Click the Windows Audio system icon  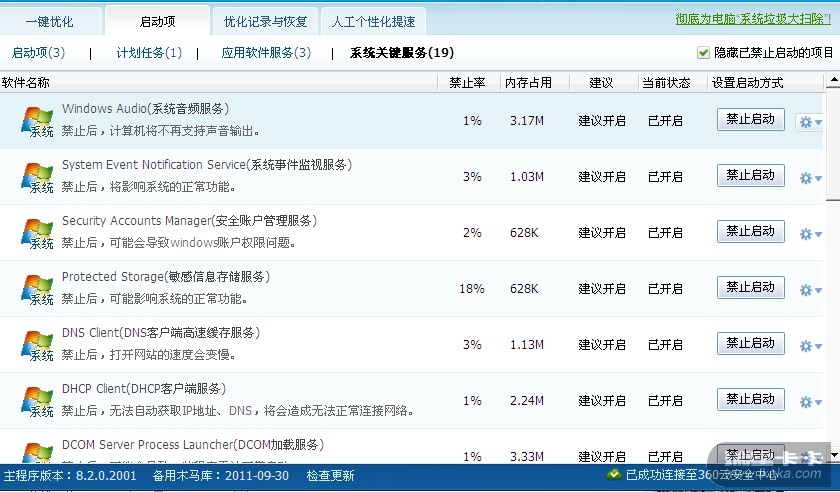point(37,121)
